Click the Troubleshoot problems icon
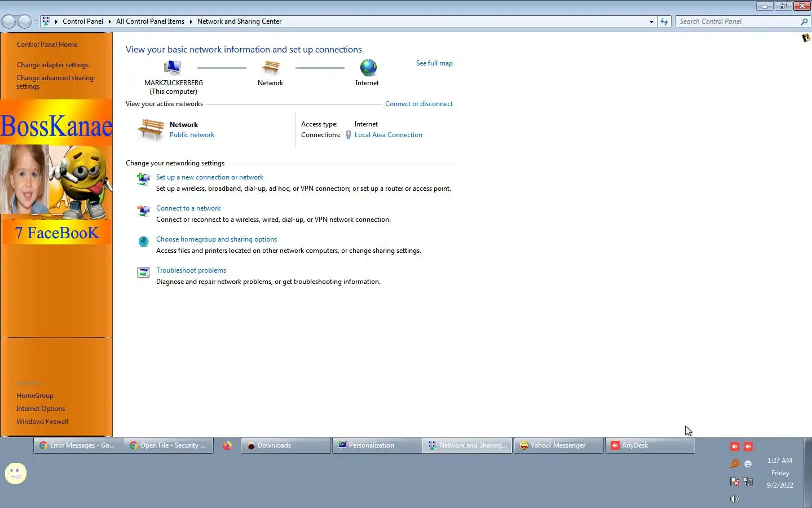812x508 pixels. pos(143,273)
